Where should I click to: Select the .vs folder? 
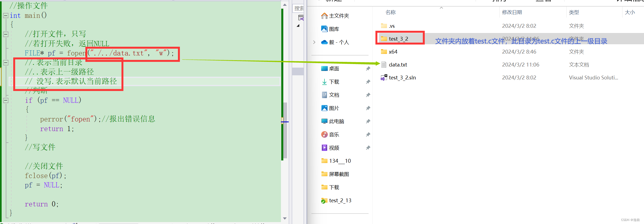coord(388,26)
